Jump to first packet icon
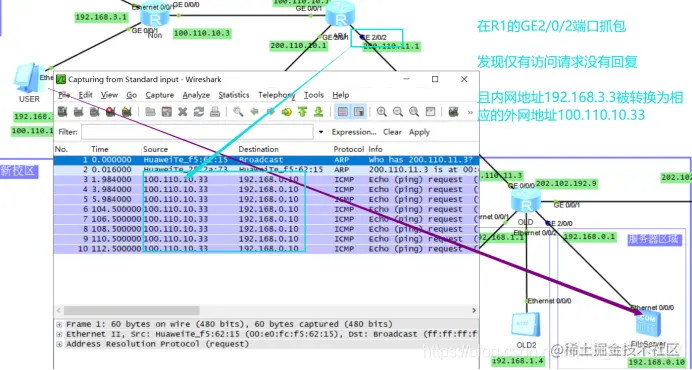The height and width of the screenshot is (370, 692). 302,112
